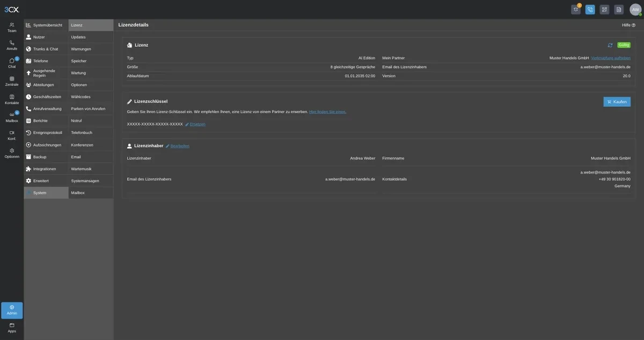Open Wartemusik in system submenu
Image resolution: width=644 pixels, height=340 pixels.
tap(91, 169)
